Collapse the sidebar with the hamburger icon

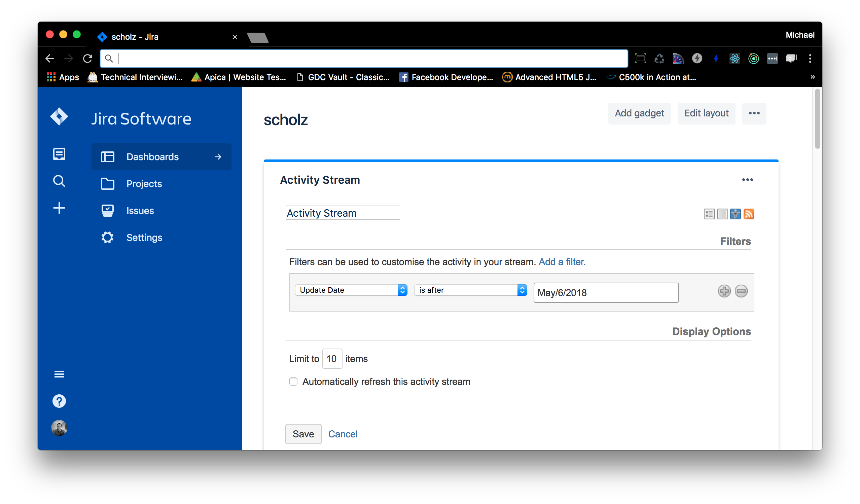59,374
